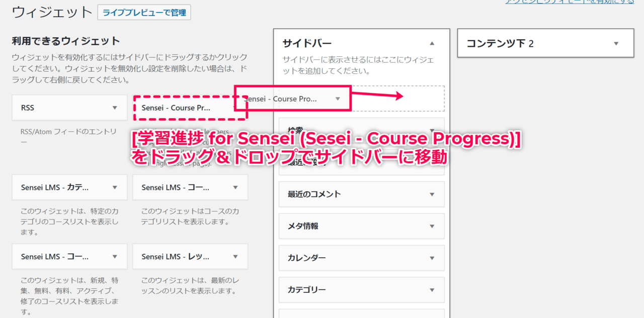Select the Sensei LMS - カテ... widget title
The height and width of the screenshot is (318, 644).
[55, 187]
